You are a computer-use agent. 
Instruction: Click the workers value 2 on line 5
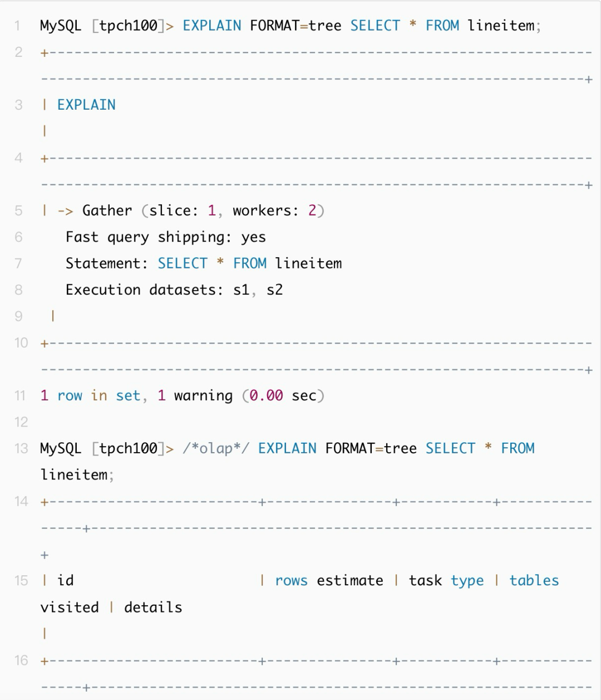pyautogui.click(x=312, y=211)
